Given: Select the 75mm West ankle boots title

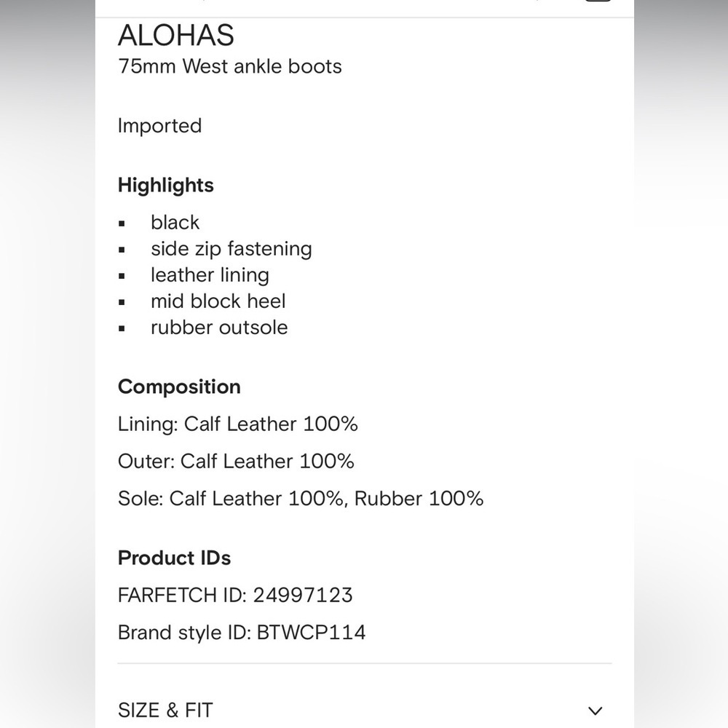Looking at the screenshot, I should [x=230, y=66].
